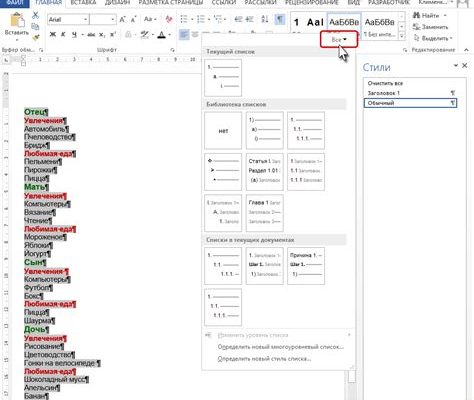
Task: Toggle the show paragraph marks ¶ button
Action: click(x=279, y=19)
